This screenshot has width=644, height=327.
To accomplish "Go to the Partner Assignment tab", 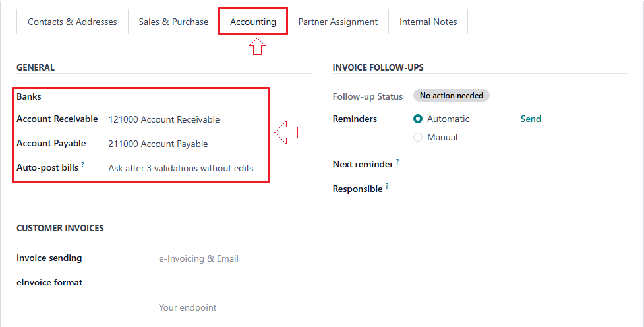I will (338, 22).
